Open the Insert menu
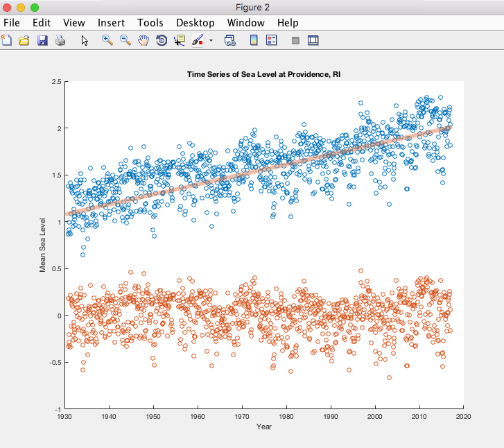This screenshot has width=504, height=448. click(111, 23)
